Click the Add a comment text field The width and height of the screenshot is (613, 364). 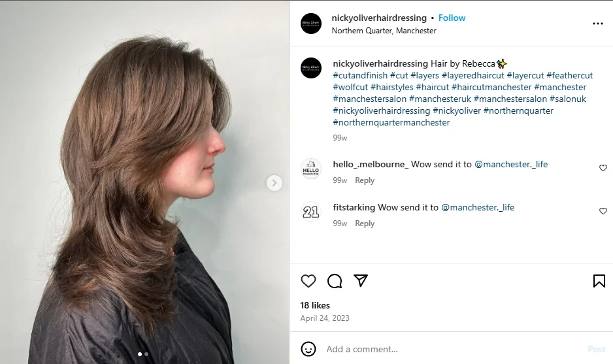tap(451, 349)
